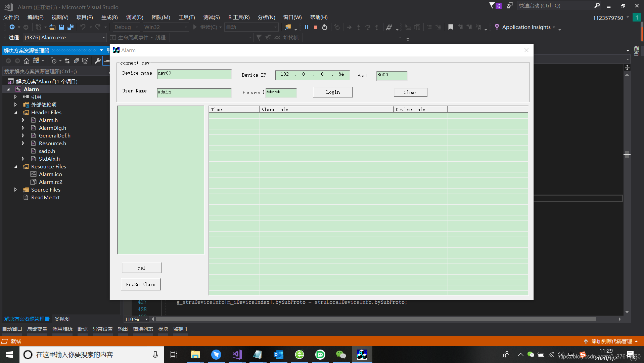The image size is (644, 363).
Task: Switch to the 调用堆栈 tab
Action: tap(62, 329)
